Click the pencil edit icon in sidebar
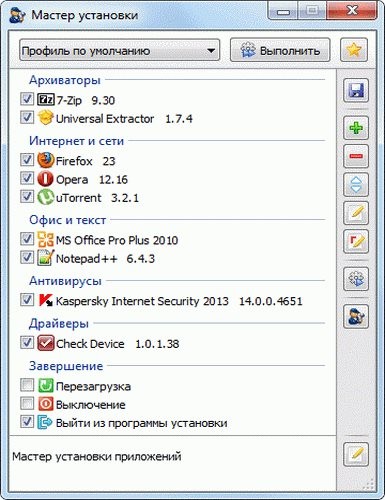This screenshot has height=500, width=385. pos(356,213)
